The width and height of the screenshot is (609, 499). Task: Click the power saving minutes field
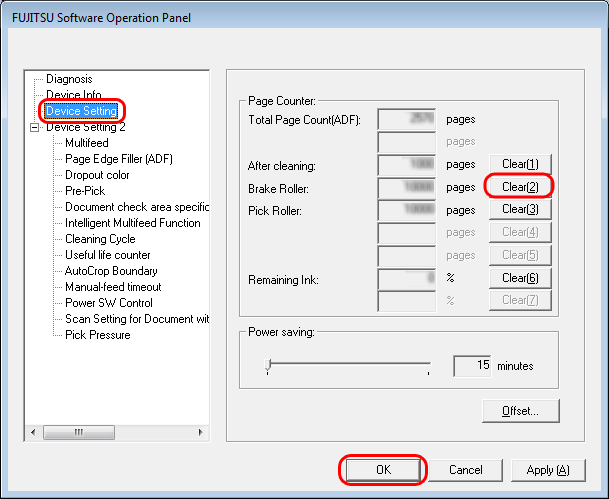472,365
